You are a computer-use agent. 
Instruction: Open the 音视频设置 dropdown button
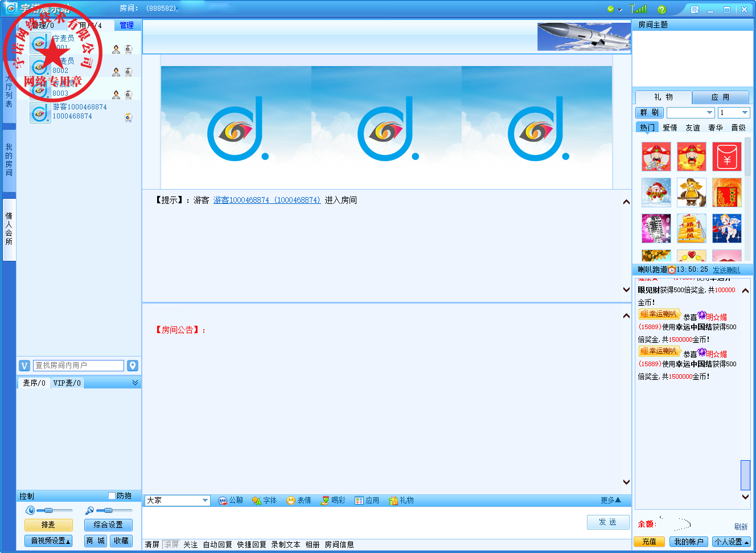point(48,541)
